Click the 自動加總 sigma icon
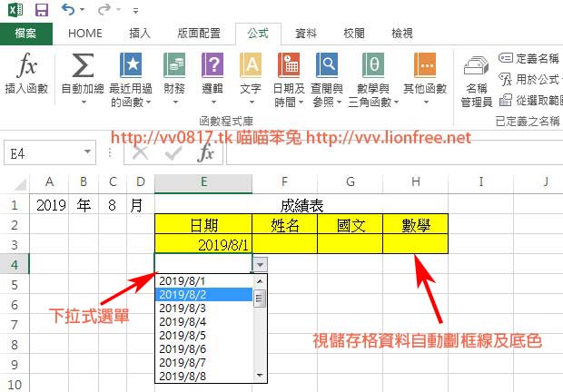This screenshot has width=563, height=392. [83, 65]
